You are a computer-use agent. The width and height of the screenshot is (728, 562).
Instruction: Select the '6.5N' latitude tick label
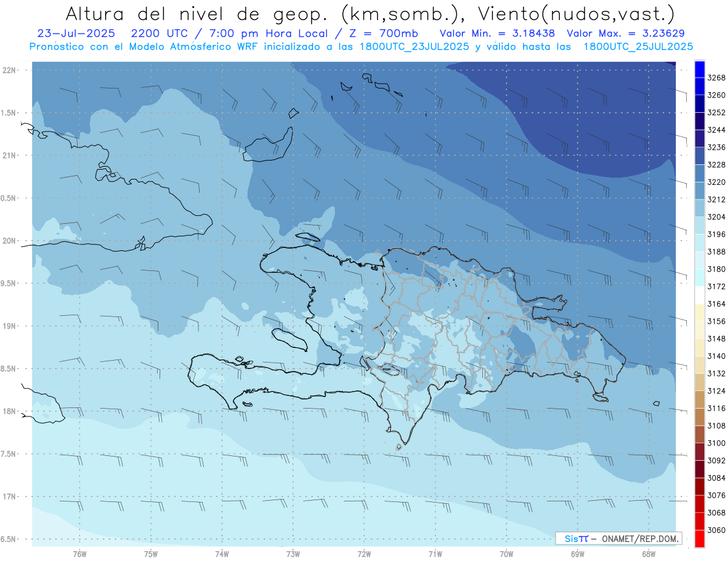pyautogui.click(x=9, y=539)
